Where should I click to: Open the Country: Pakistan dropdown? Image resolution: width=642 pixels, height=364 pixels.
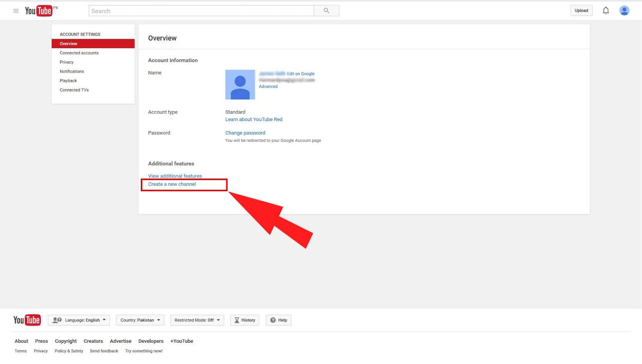pyautogui.click(x=140, y=320)
